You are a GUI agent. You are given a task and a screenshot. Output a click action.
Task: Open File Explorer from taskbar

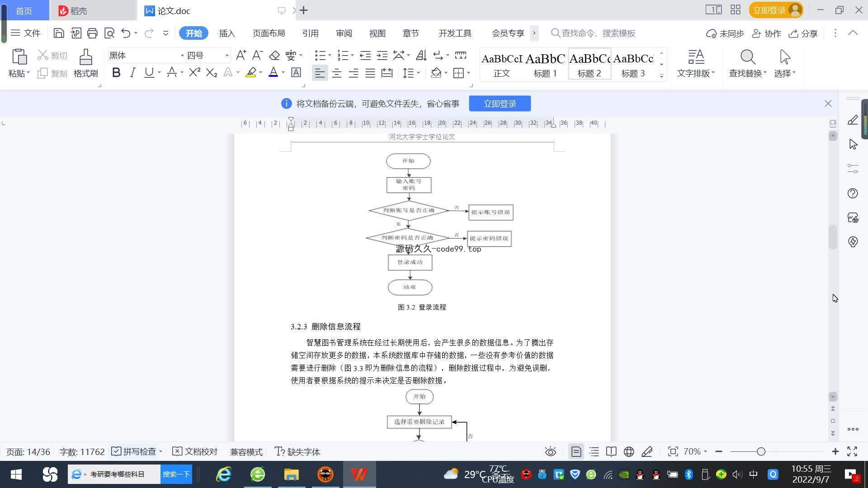click(292, 474)
